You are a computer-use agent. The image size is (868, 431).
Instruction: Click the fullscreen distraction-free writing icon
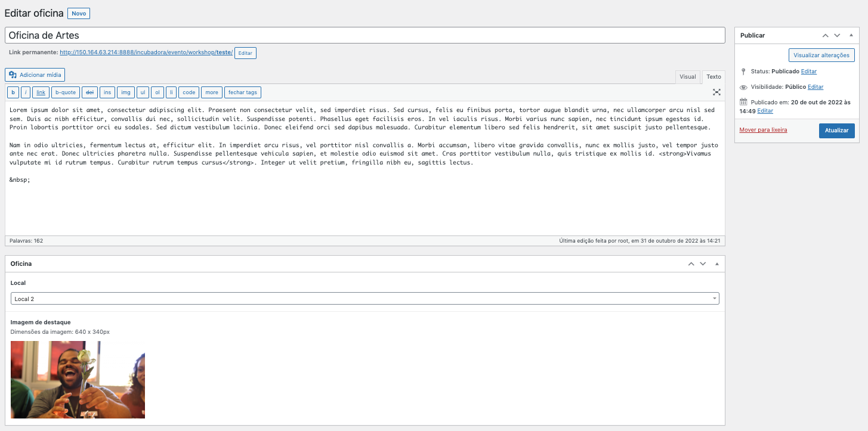coord(716,92)
